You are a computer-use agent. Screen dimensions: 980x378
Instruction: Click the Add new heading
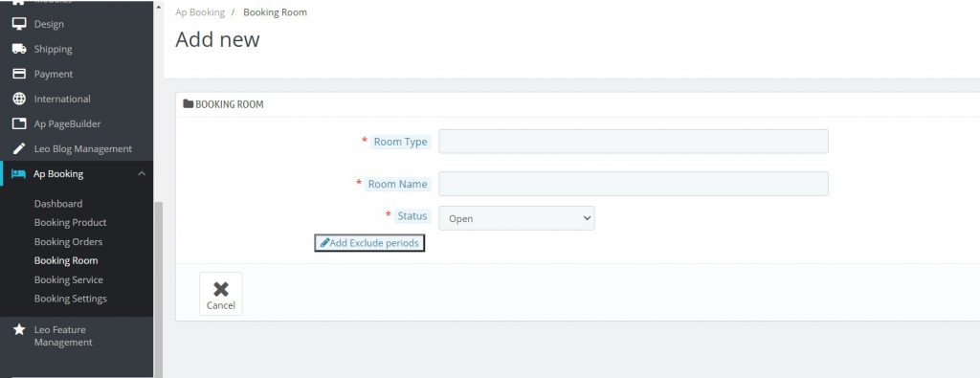217,39
